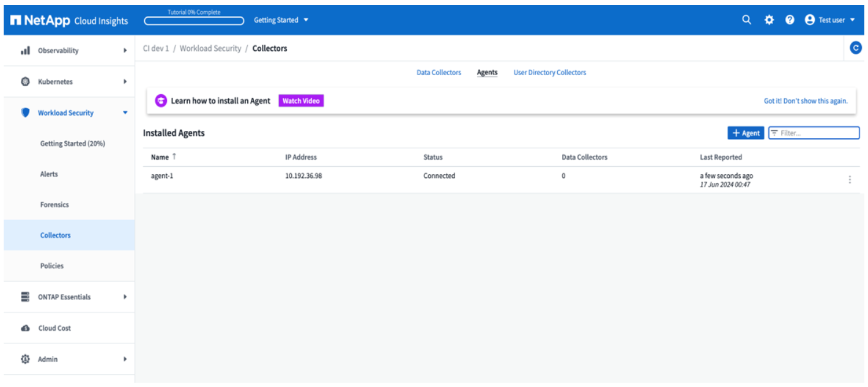Open settings via the gear icon

(769, 20)
